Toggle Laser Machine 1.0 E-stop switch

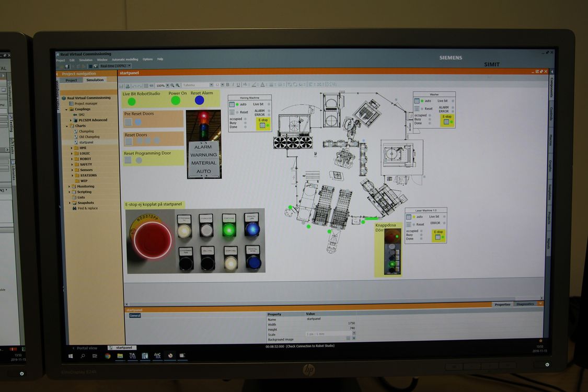[x=437, y=237]
